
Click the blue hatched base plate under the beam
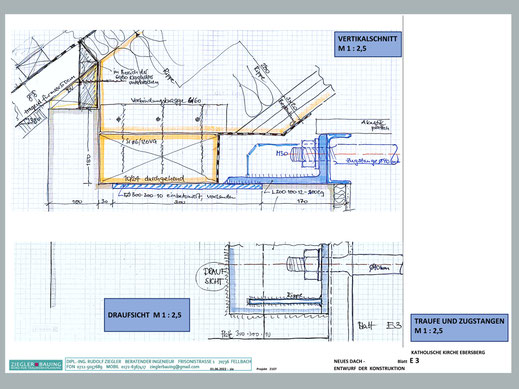pos(186,186)
